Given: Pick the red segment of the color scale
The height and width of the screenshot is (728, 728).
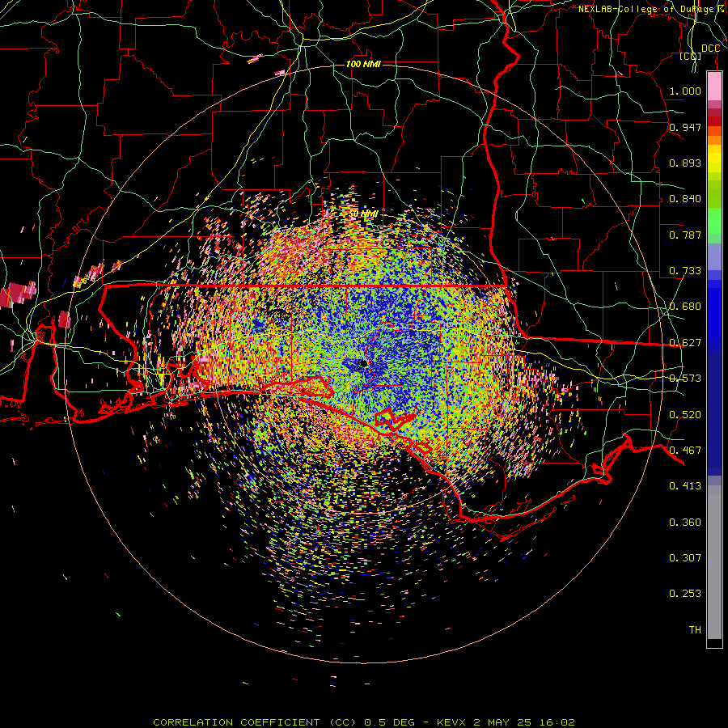Looking at the screenshot, I should coord(714,121).
